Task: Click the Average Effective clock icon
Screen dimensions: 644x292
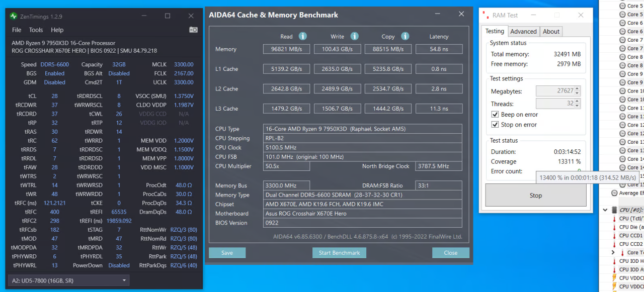Action: point(614,193)
